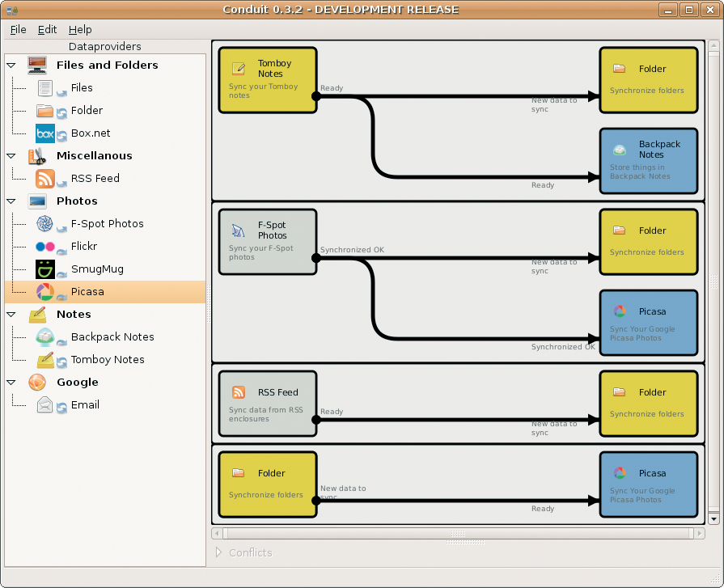
Task: Click the Photos category icon
Action: (37, 201)
